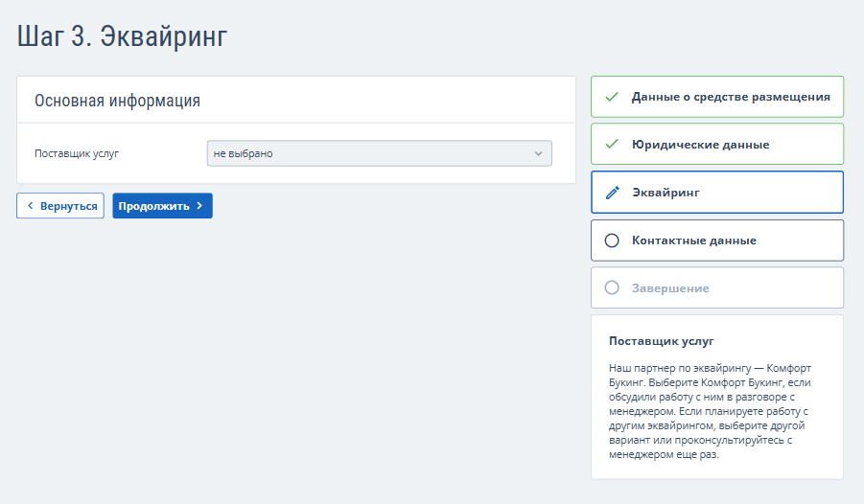Expand the dropdown arrow of Поставщик услуг field
The image size is (864, 504).
tap(538, 153)
